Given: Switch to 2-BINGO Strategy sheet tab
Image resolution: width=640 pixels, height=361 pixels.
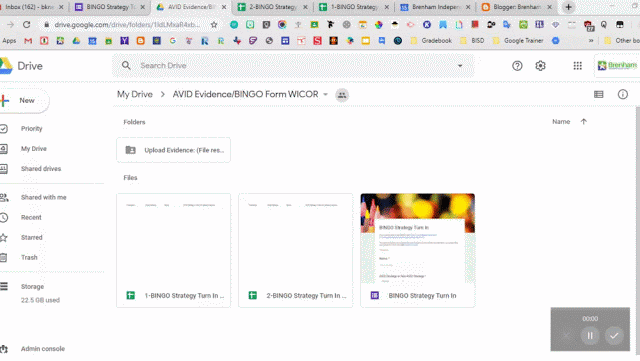Looking at the screenshot, I should (x=273, y=7).
